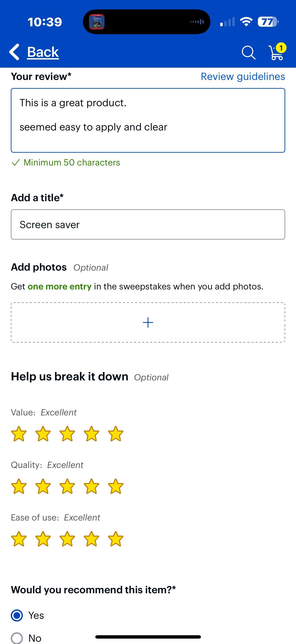Select the fifth Ease of use star
This screenshot has height=644, width=296.
115,539
